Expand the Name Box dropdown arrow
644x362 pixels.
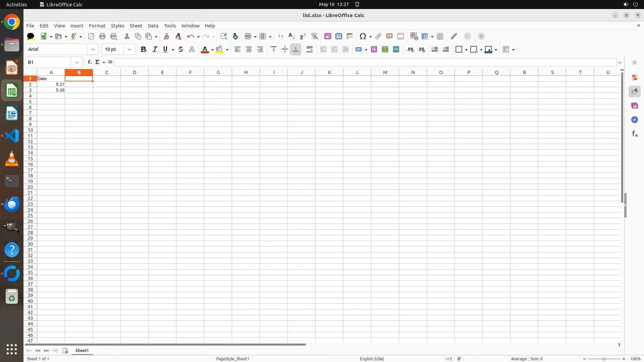pos(77,62)
